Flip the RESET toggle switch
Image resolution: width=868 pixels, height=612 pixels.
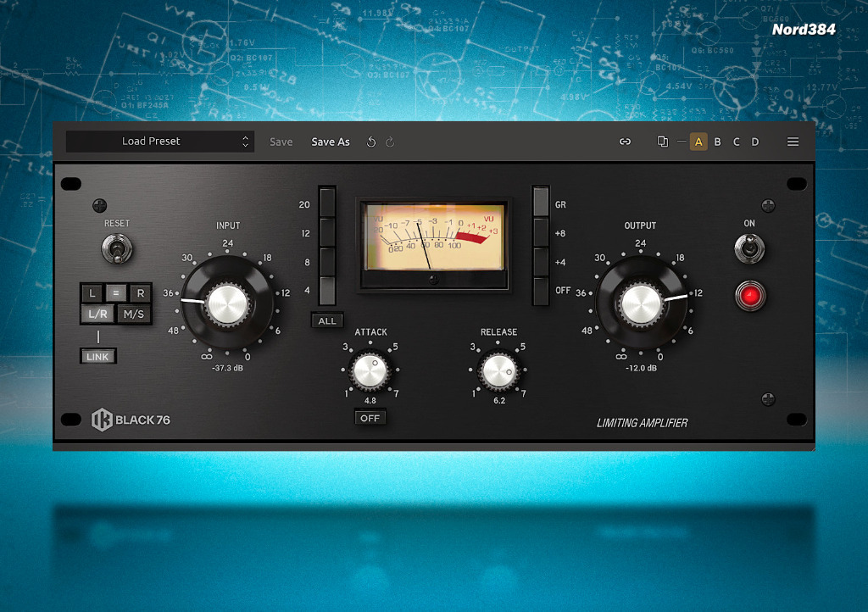click(x=117, y=249)
